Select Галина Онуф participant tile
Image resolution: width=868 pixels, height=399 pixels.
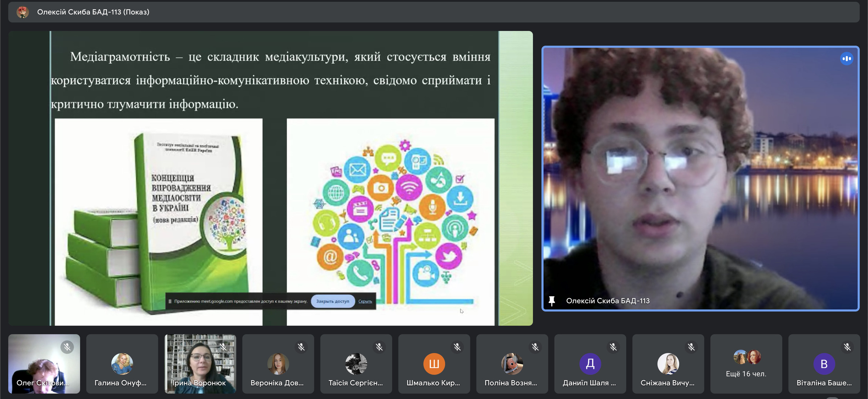(122, 364)
